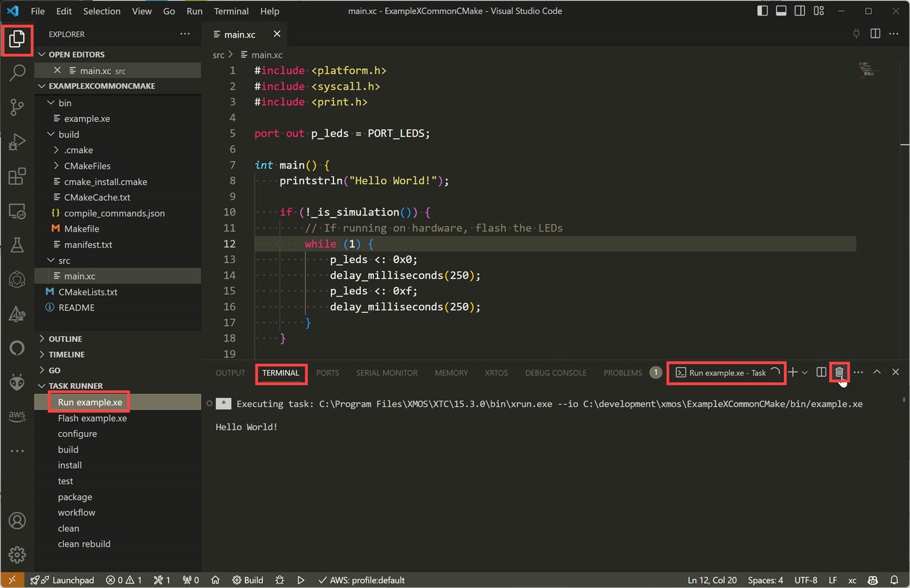Open Explorer Views and More Actions menu
The height and width of the screenshot is (588, 910).
(185, 34)
